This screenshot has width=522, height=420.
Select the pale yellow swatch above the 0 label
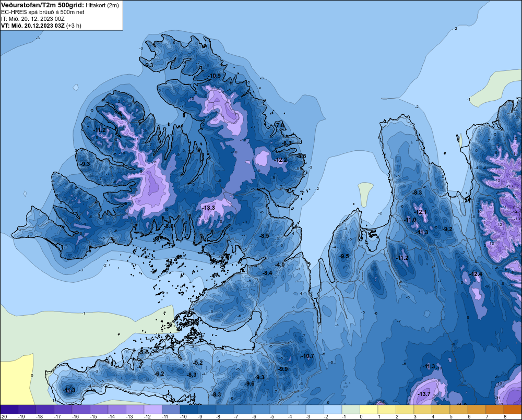pyautogui.click(x=369, y=410)
